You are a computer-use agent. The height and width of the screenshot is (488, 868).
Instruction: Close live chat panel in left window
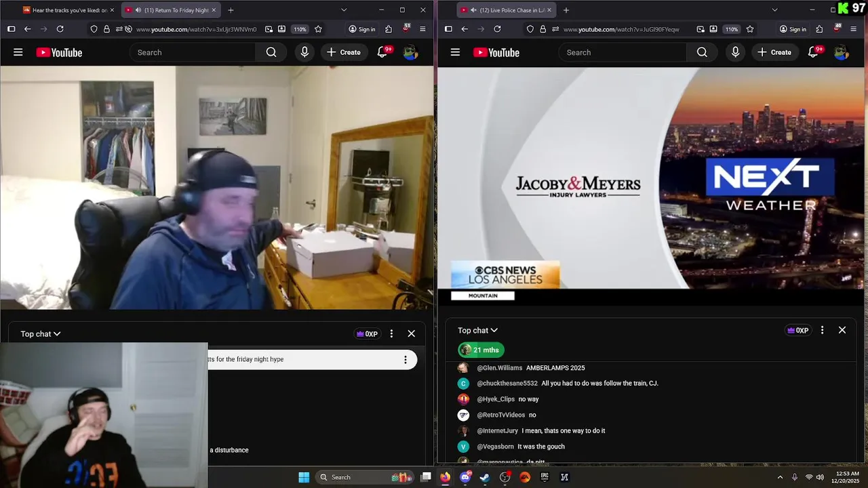tap(411, 333)
